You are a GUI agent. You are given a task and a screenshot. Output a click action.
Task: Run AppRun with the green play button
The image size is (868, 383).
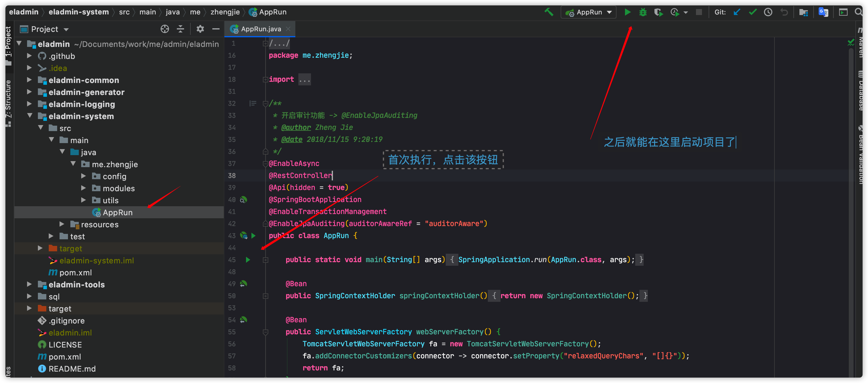click(627, 12)
